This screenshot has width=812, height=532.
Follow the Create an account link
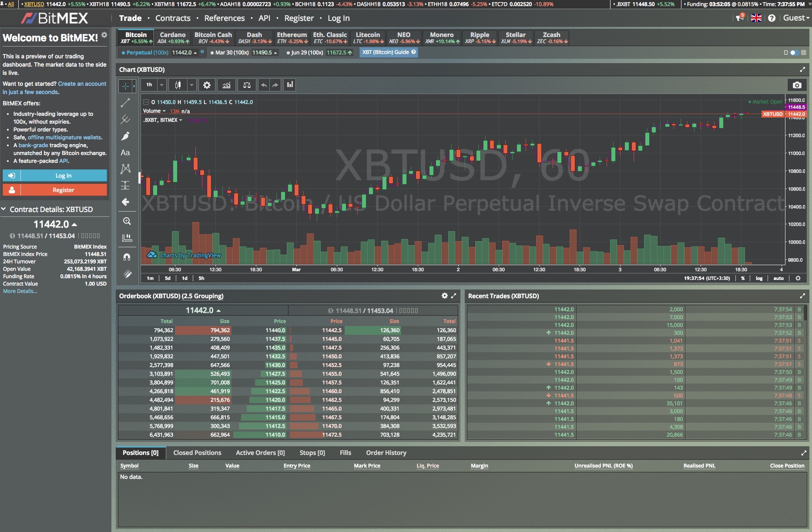82,84
